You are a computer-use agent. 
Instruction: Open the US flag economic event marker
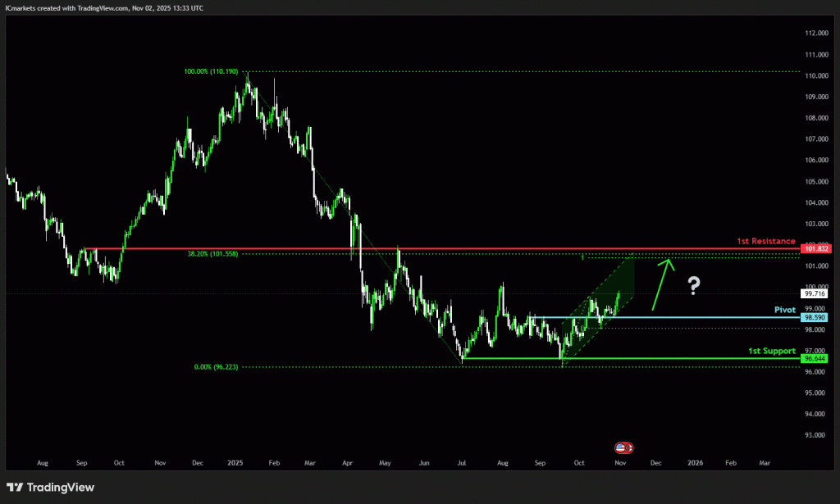click(x=624, y=447)
